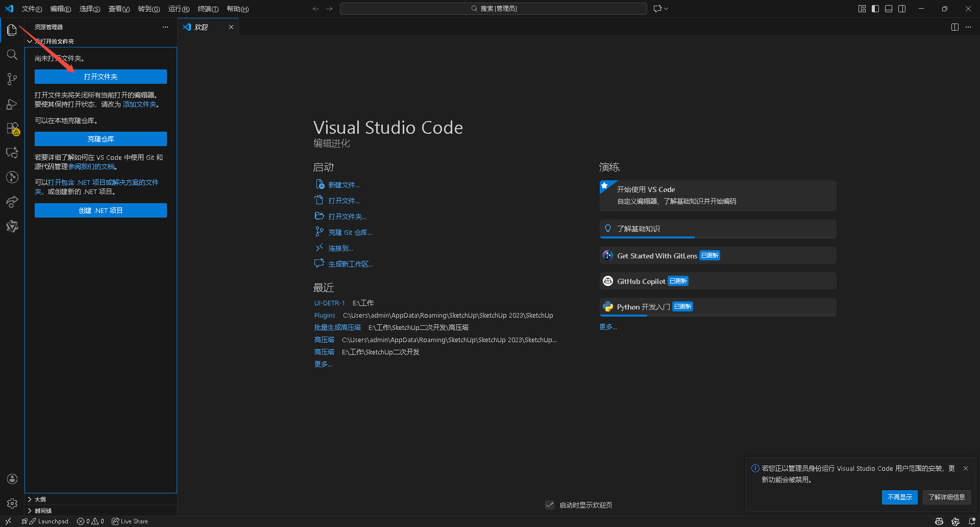The width and height of the screenshot is (980, 527).
Task: Open the 查看 menu
Action: [x=119, y=9]
